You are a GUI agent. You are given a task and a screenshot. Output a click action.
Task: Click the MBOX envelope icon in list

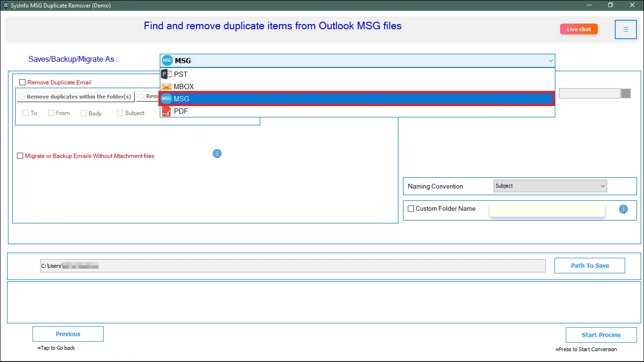point(166,87)
